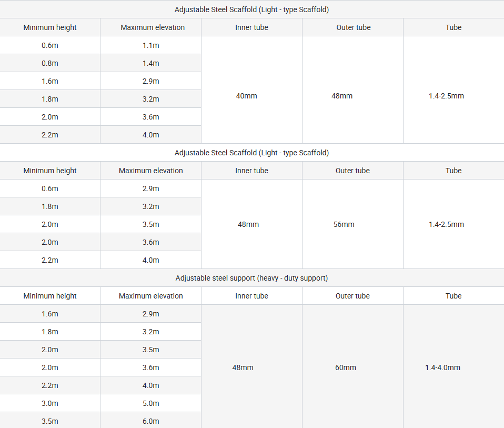Select the 56mm outer tube cell
504x428 pixels.
(x=344, y=224)
